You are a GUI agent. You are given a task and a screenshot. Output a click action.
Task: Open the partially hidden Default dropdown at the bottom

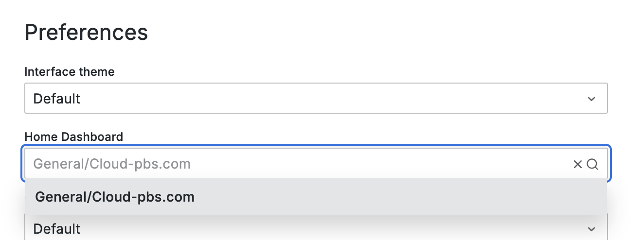pyautogui.click(x=316, y=229)
